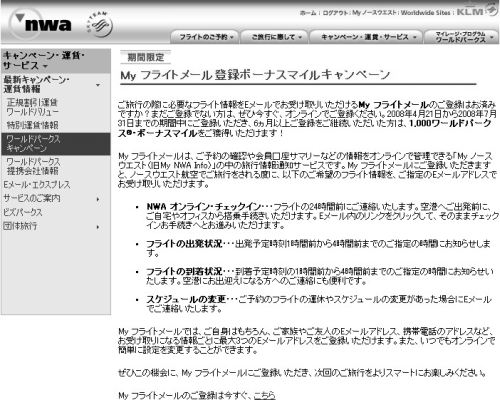Open My ノースウエスト link

coord(374,13)
